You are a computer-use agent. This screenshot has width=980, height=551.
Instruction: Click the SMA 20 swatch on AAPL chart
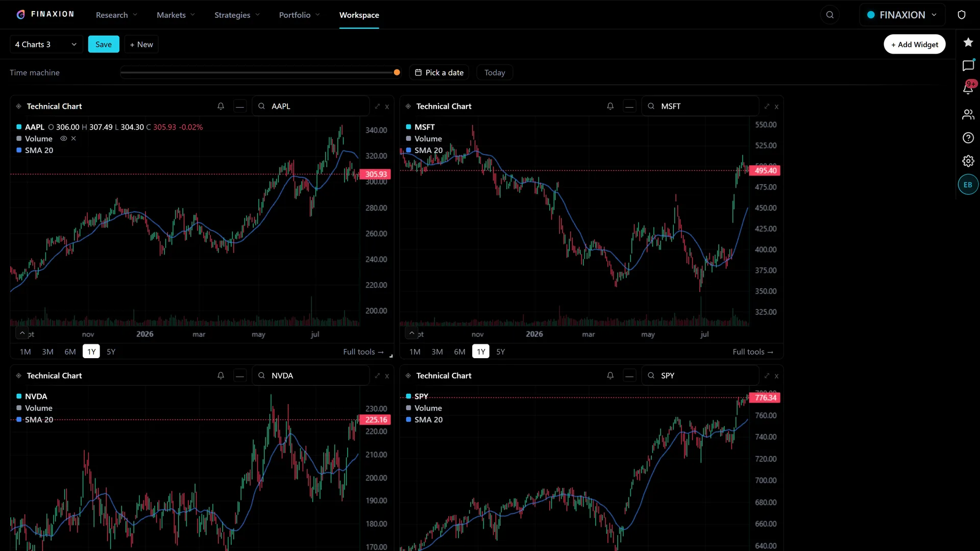coord(19,151)
